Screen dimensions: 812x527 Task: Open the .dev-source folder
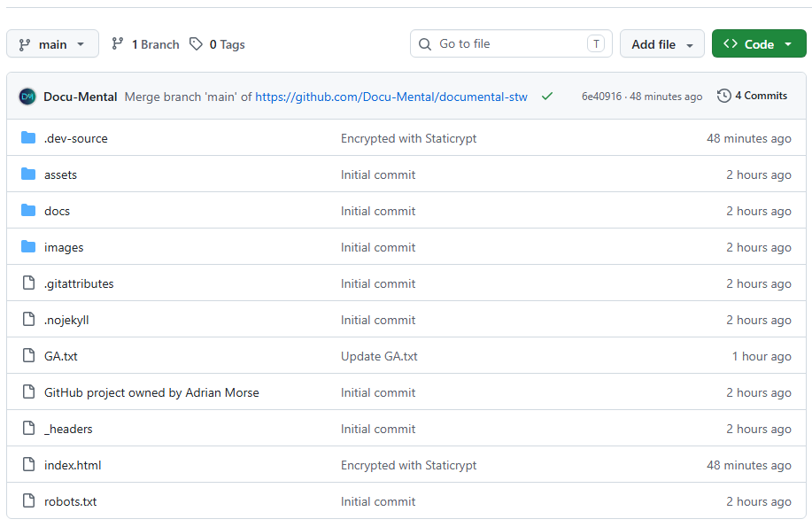[x=75, y=138]
